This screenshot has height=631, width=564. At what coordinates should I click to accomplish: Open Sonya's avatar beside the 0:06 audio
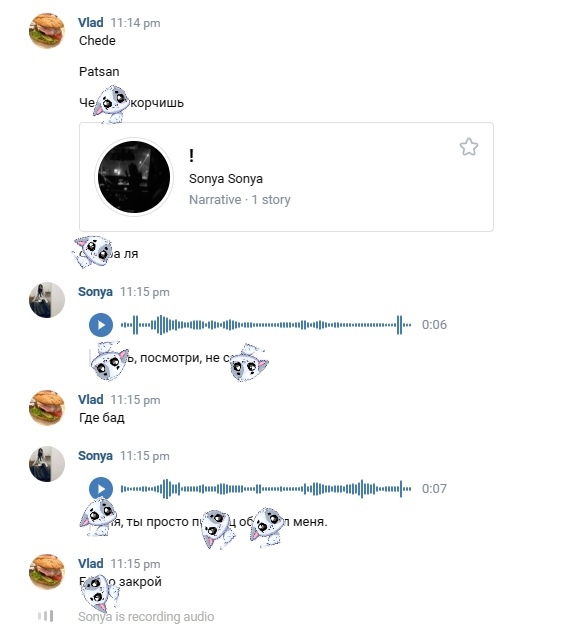[x=47, y=300]
